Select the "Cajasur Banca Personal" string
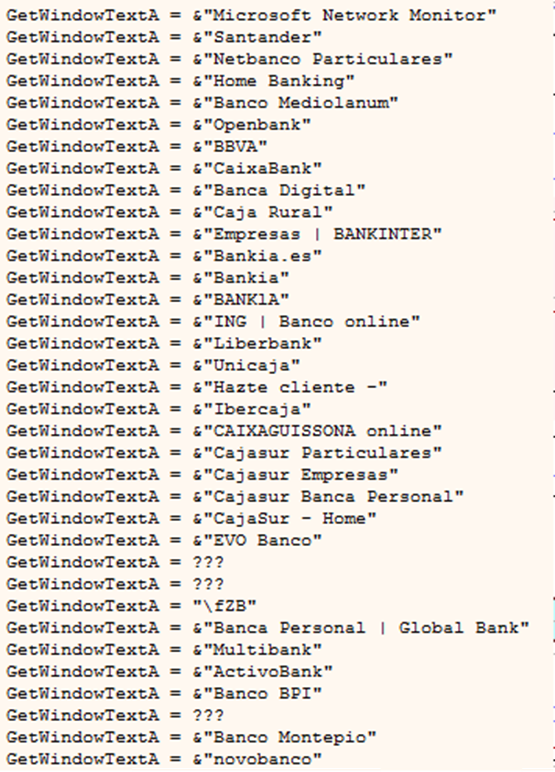The width and height of the screenshot is (555, 772). [x=235, y=496]
